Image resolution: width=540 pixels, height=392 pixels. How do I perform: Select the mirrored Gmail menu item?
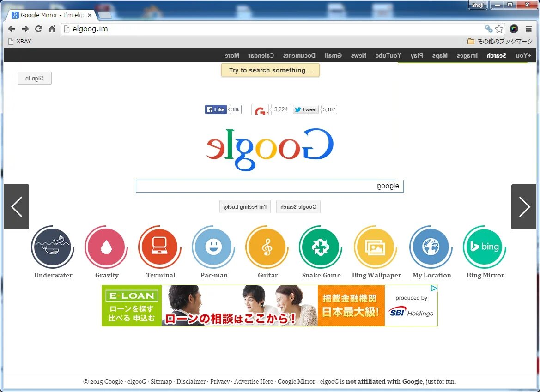[x=333, y=55]
